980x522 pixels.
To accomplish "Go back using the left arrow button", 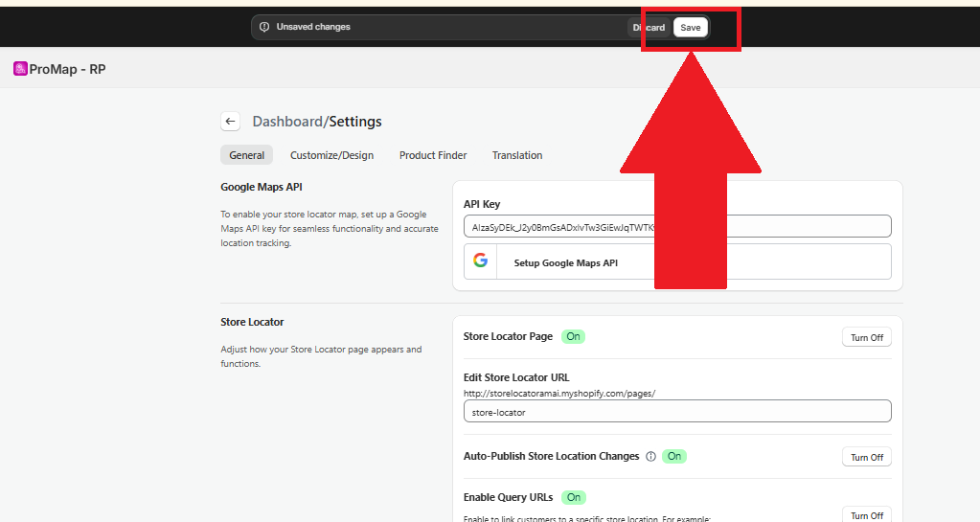I will 230,122.
